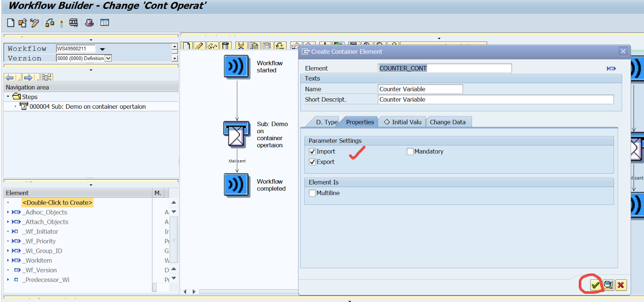Click the blue forward arrow in navigation toolbar
The image size is (644, 302).
point(28,77)
